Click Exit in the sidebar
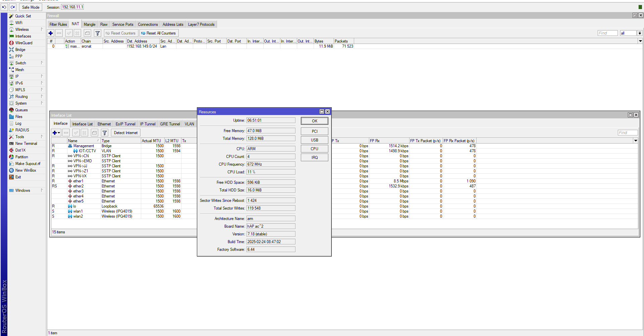 (18, 177)
